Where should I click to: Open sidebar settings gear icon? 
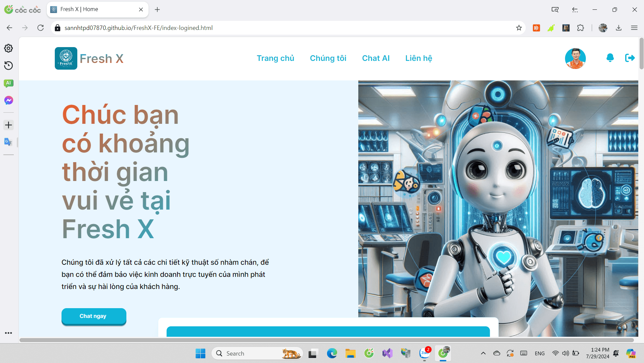[8, 48]
